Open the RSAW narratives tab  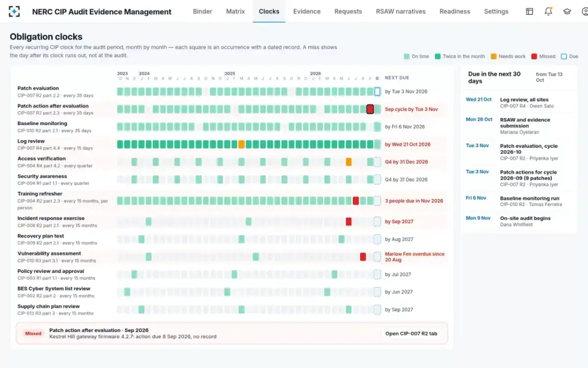point(401,11)
